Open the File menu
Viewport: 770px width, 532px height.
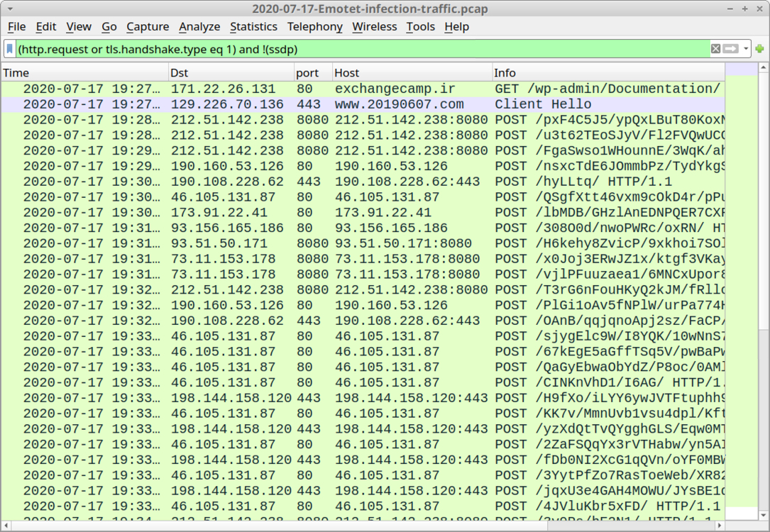click(17, 26)
